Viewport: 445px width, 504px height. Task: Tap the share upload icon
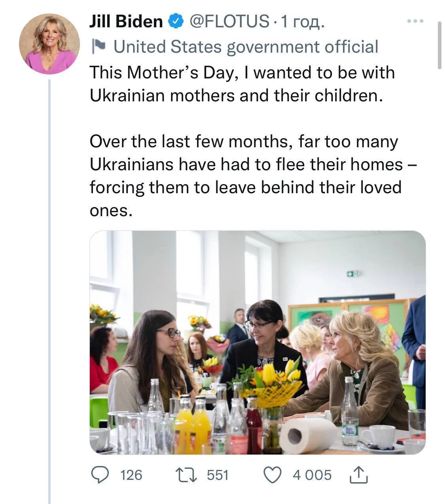(x=358, y=475)
